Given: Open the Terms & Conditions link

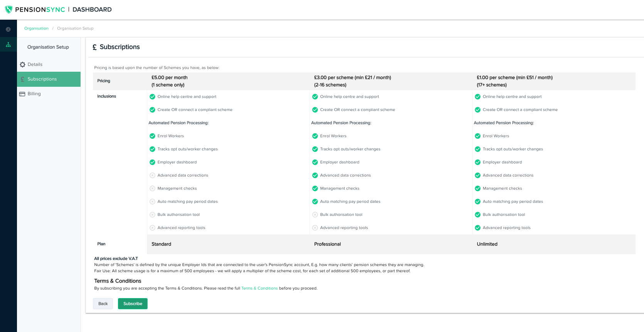Looking at the screenshot, I should (259, 288).
